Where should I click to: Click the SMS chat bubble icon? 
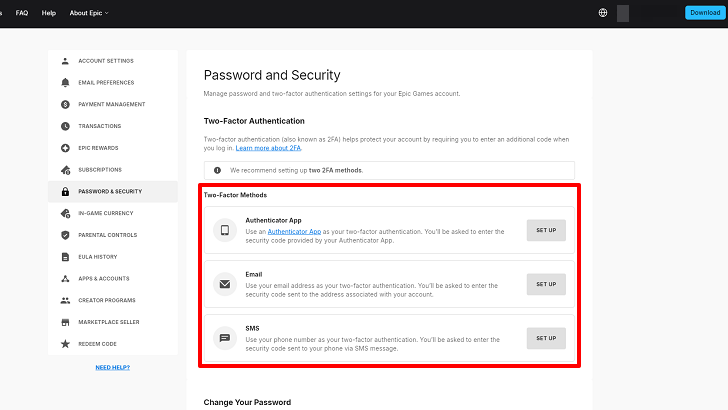pyautogui.click(x=225, y=338)
